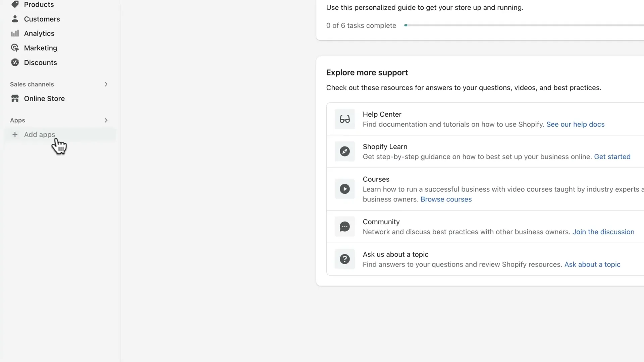Click the question mark icon for Ask us
Image resolution: width=644 pixels, height=362 pixels.
click(x=344, y=259)
